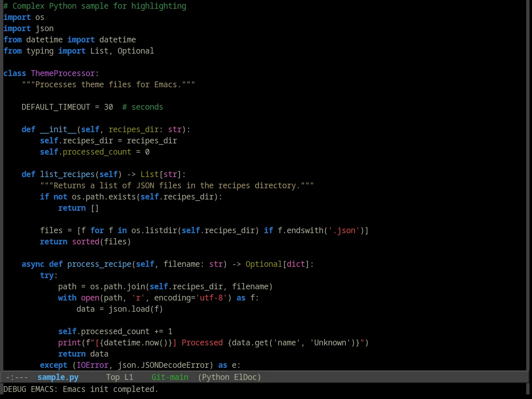The width and height of the screenshot is (532, 399).
Task: Click the L1 line number indicator
Action: (129, 377)
